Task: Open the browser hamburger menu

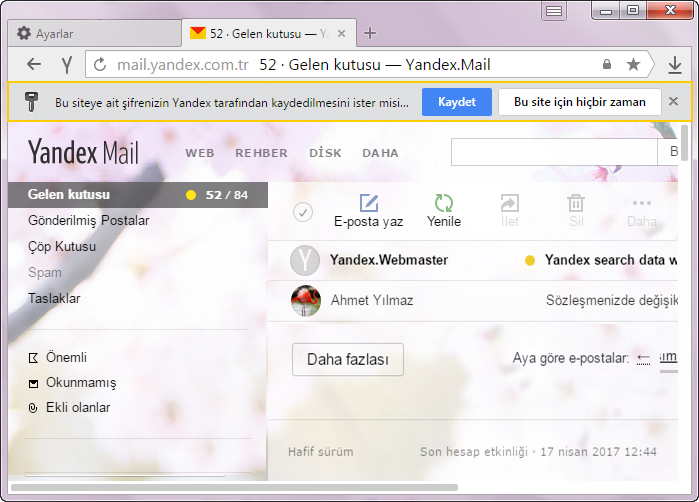Action: 554,11
